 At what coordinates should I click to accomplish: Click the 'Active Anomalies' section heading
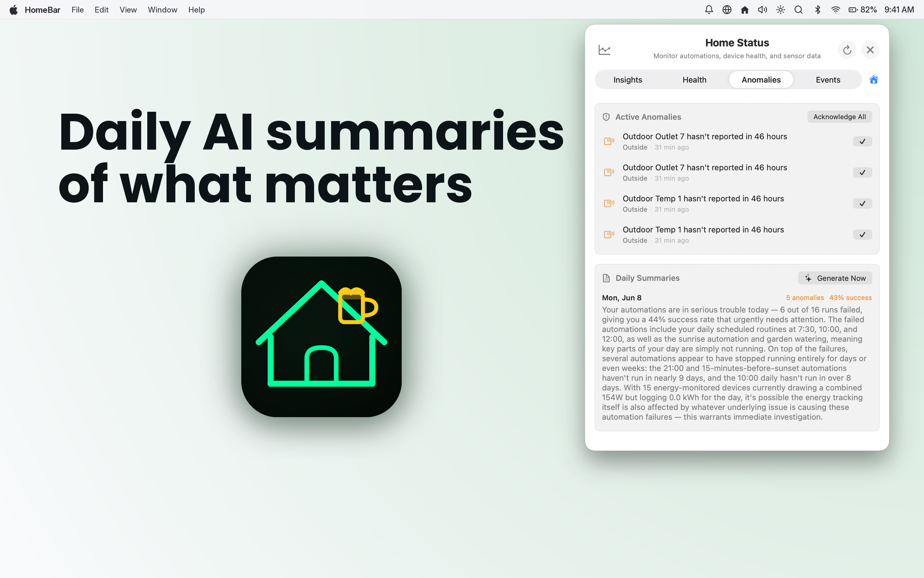(648, 117)
